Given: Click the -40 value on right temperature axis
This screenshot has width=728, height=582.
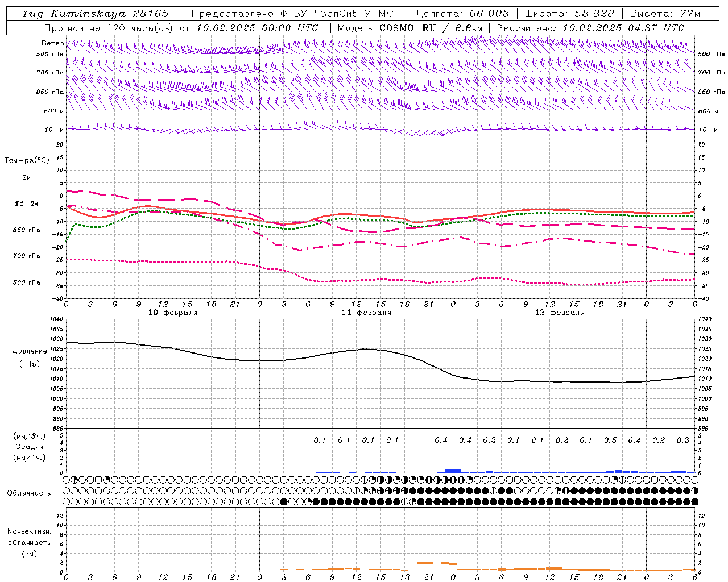Looking at the screenshot, I should click(x=704, y=298).
